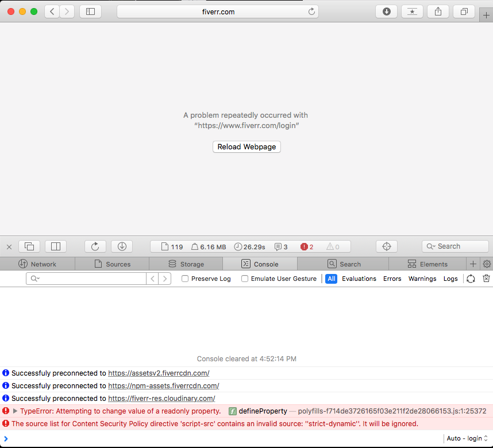Select the TypeError readonly property message

tap(121, 411)
